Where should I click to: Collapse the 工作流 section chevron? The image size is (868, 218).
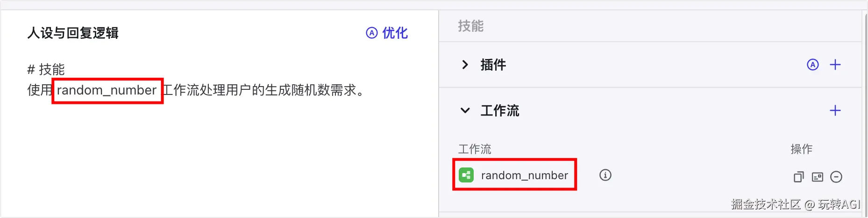pyautogui.click(x=465, y=110)
